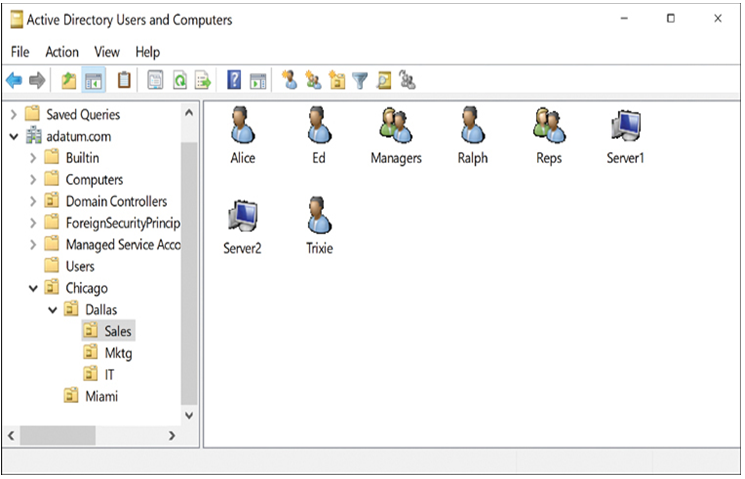Select the Alice user object
745x479 pixels.
pyautogui.click(x=243, y=135)
